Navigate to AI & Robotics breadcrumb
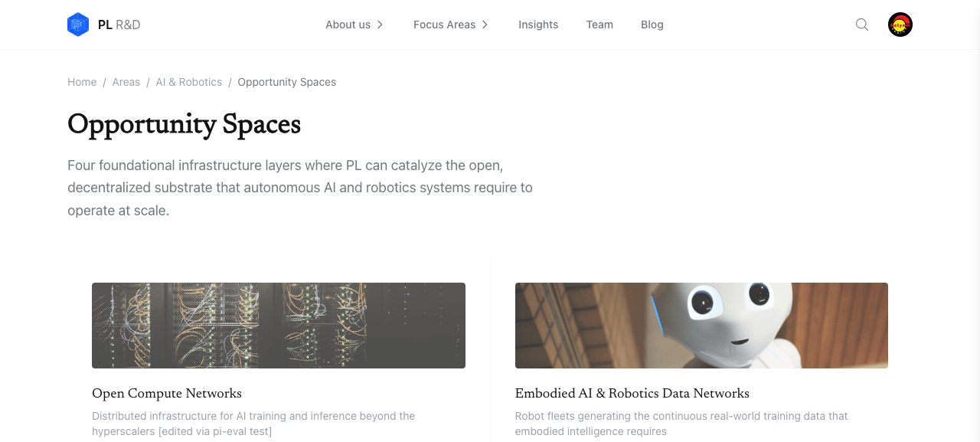The image size is (980, 442). tap(189, 82)
